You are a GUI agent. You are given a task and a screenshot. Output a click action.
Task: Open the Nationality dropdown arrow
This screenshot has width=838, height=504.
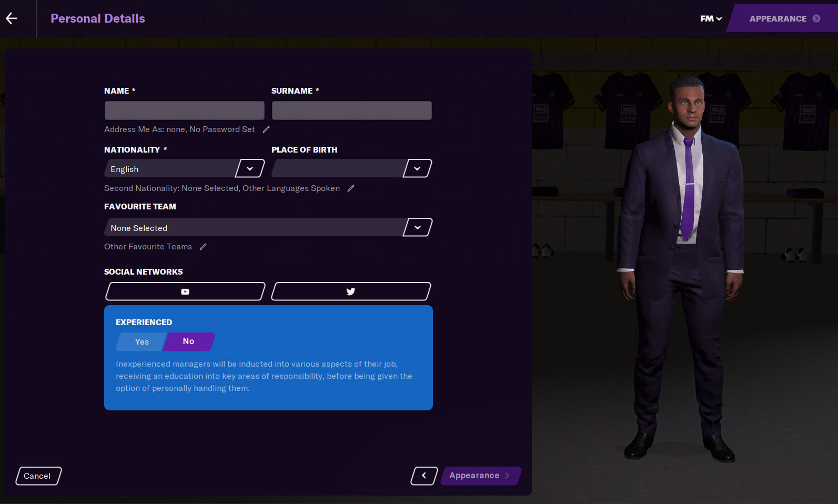point(250,169)
